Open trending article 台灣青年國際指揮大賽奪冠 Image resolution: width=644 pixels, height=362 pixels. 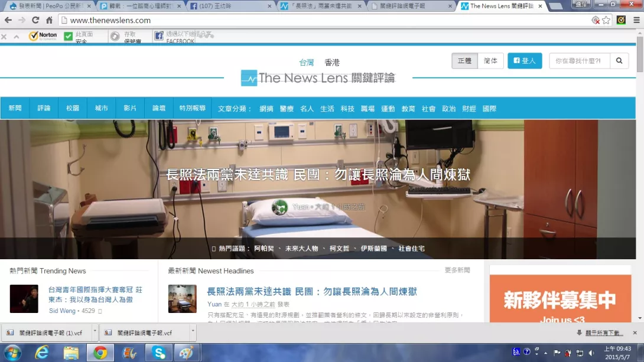tap(95, 295)
